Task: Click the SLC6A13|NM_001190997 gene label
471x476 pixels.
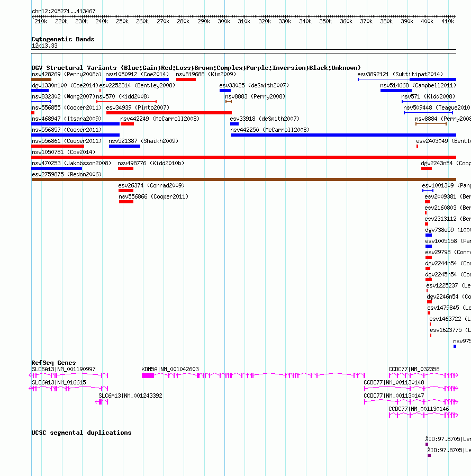Action: pos(64,369)
